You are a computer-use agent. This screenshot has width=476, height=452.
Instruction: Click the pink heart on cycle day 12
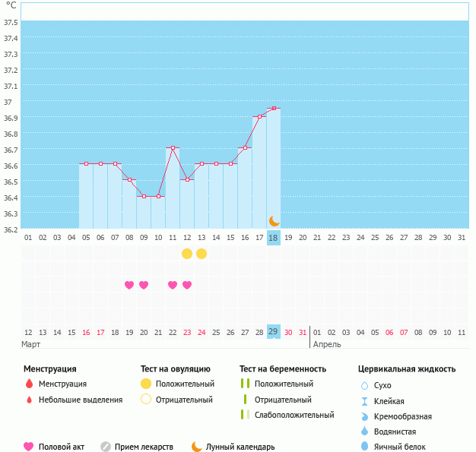pos(187,285)
